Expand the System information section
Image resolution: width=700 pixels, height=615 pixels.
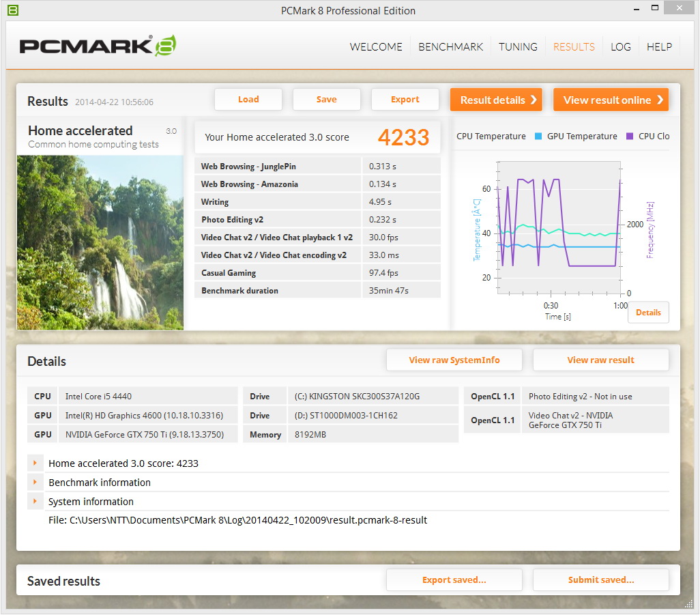click(35, 501)
